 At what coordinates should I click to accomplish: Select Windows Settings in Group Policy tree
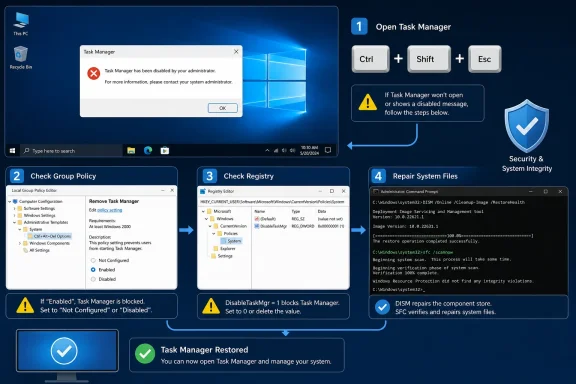coord(36,215)
